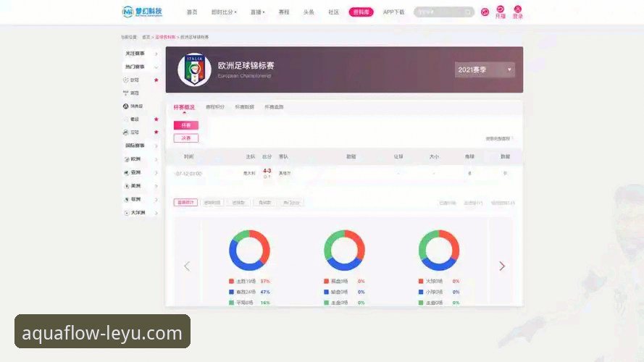Follow the 首页 breadcrumb link
Viewport: 644px width, 362px height.
pos(146,37)
